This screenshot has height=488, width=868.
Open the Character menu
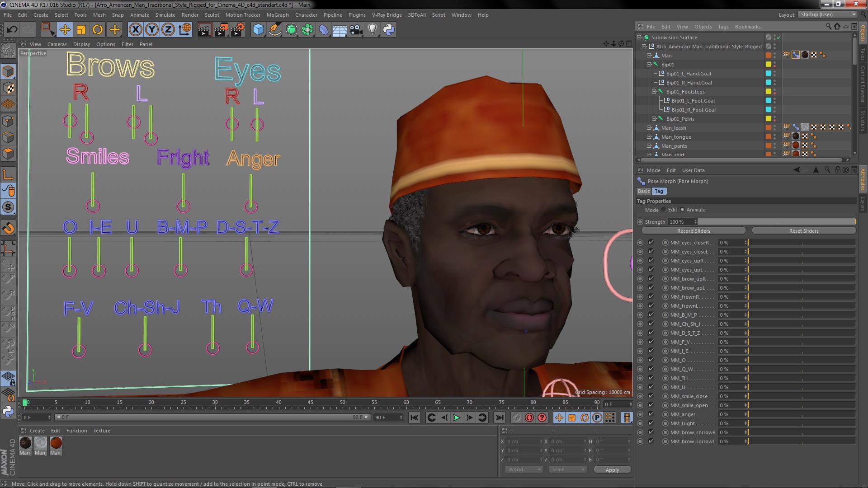click(306, 15)
